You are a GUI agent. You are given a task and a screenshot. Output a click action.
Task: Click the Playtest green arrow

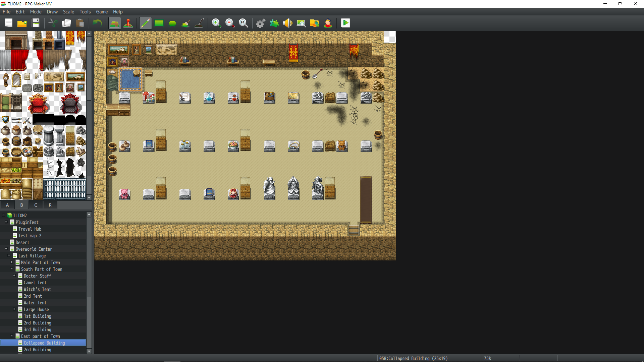coord(345,23)
